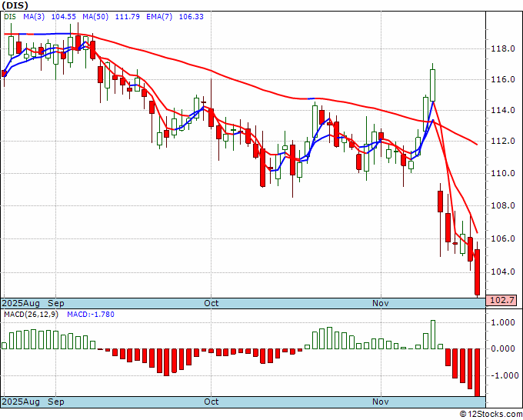523x420 pixels.
Task: Click the MA(50) value 111.79
Action: click(128, 17)
